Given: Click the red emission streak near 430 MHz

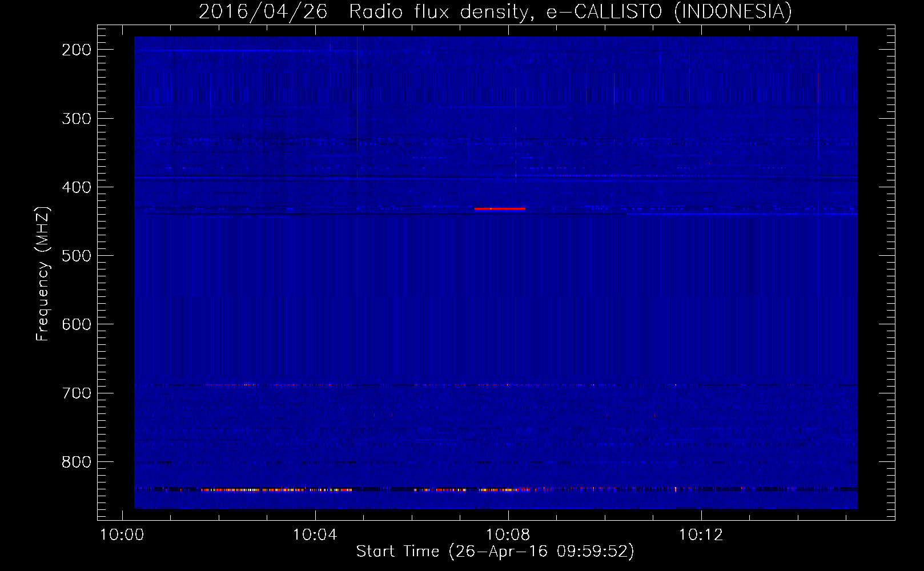Looking at the screenshot, I should (x=500, y=209).
